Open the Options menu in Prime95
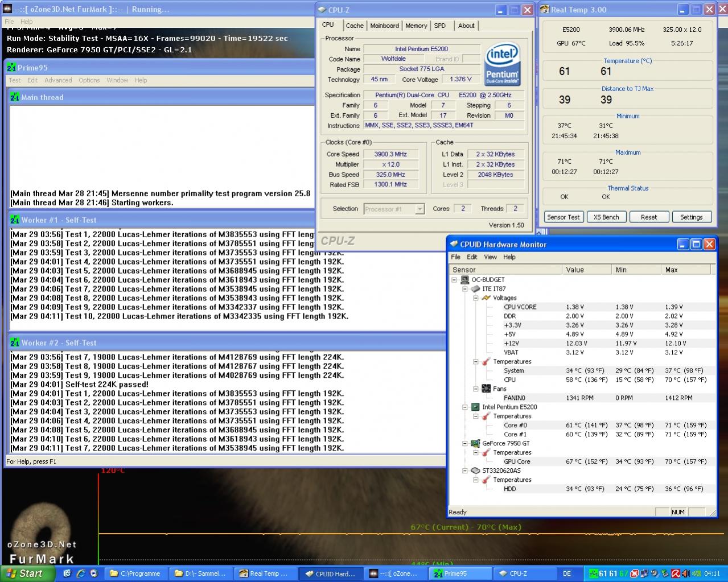The image size is (728, 582). pos(89,80)
